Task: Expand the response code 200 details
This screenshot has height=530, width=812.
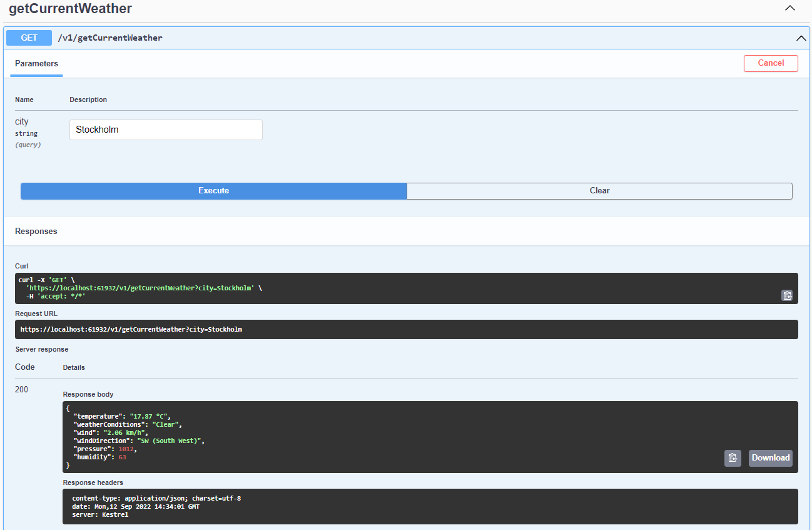Action: point(21,389)
